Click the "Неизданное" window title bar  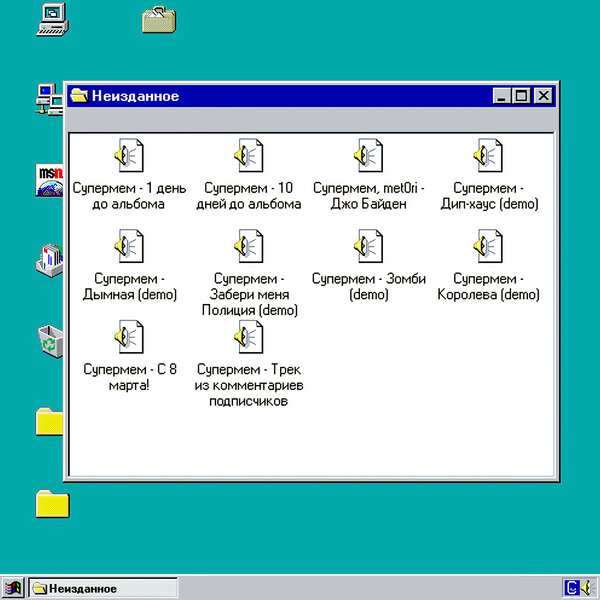300,96
